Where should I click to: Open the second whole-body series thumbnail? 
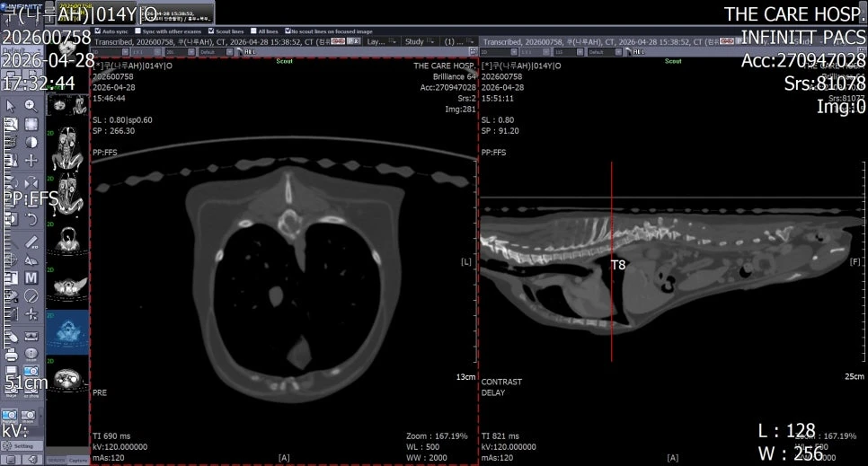(x=67, y=148)
